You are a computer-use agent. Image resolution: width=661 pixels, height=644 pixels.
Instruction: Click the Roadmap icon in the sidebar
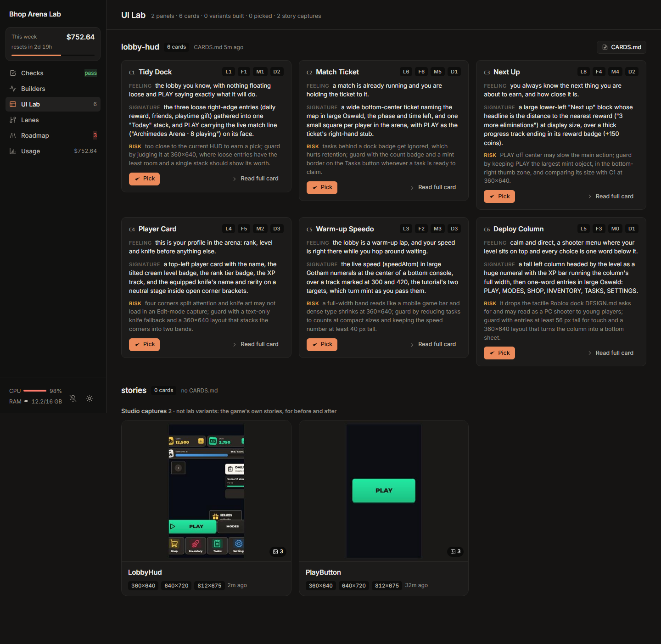point(13,135)
